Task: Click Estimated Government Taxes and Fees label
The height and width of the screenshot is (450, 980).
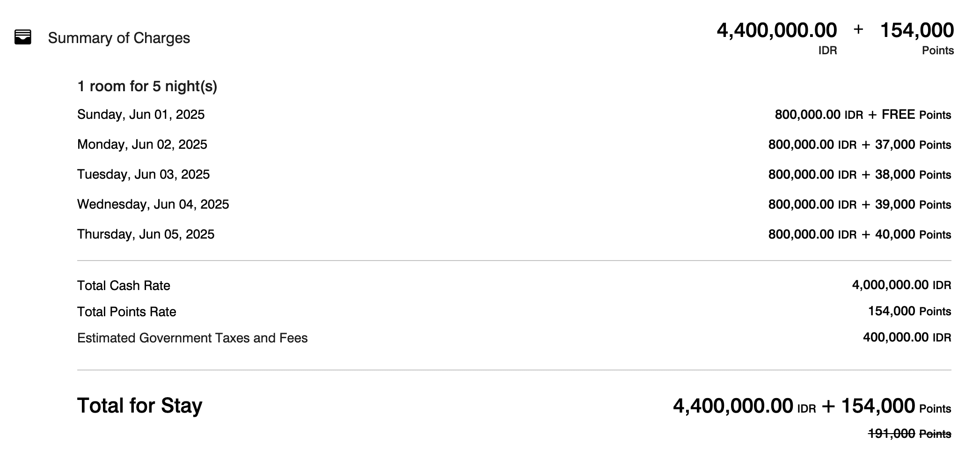Action: pyautogui.click(x=192, y=338)
